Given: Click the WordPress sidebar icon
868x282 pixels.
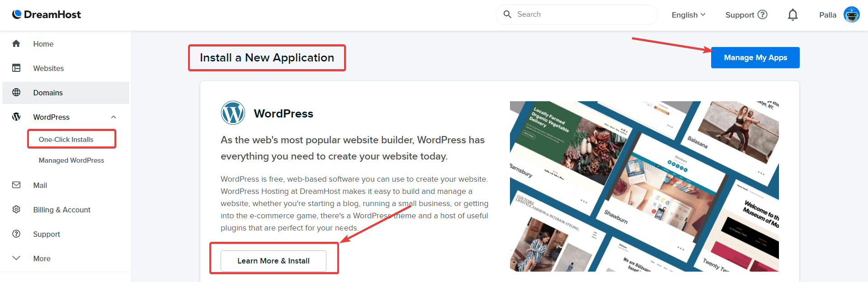Looking at the screenshot, I should click(16, 117).
